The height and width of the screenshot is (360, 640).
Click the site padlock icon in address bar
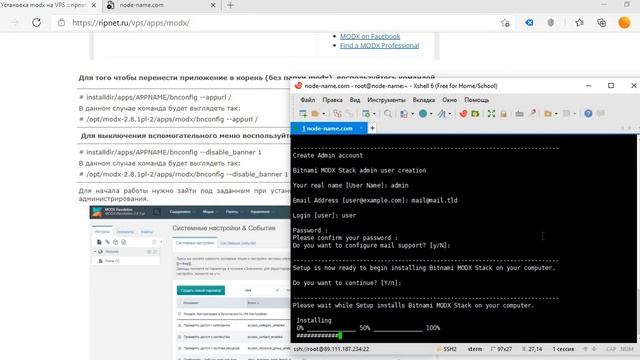click(x=61, y=22)
